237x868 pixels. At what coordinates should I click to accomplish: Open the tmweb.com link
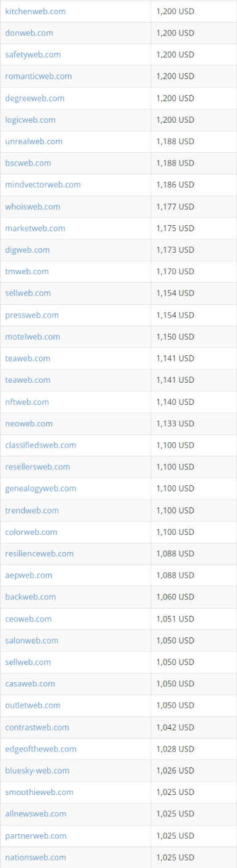tap(27, 271)
